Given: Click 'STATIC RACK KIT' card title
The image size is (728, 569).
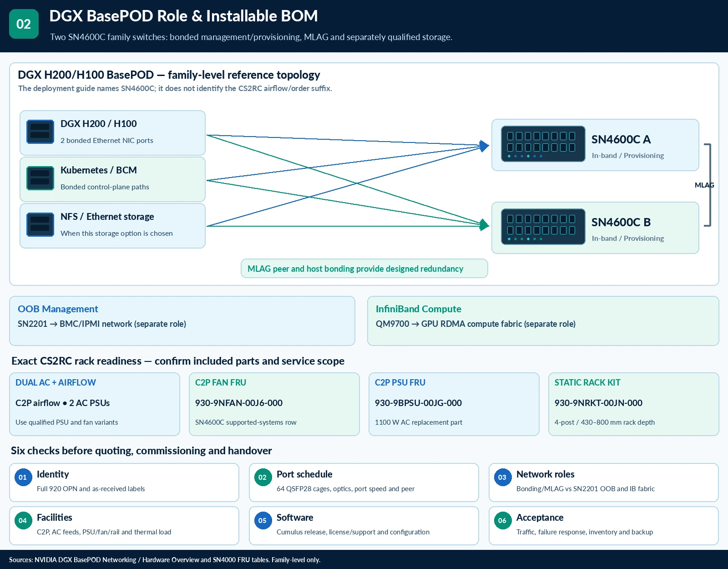Looking at the screenshot, I should tap(587, 382).
